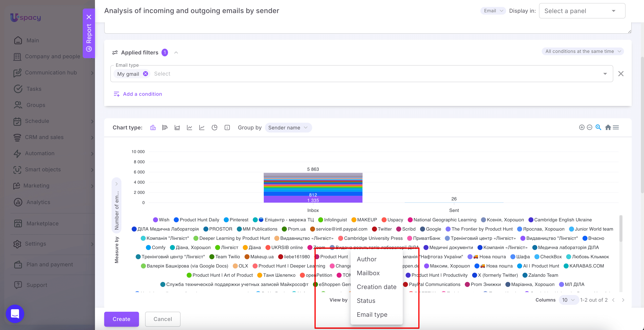Remove the My gmail filter chip
The image size is (644, 330).
tap(146, 74)
